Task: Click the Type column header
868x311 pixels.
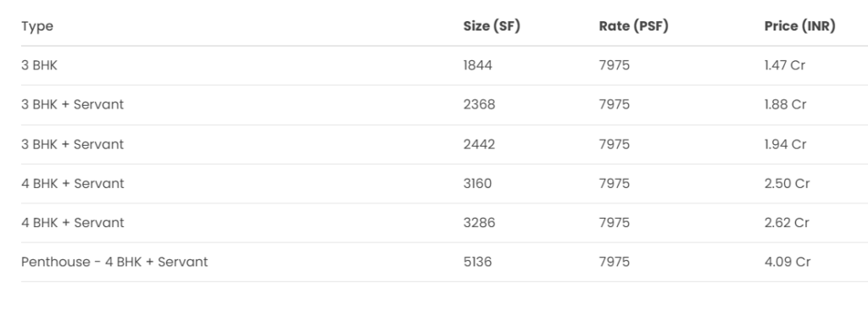Action: (x=37, y=26)
